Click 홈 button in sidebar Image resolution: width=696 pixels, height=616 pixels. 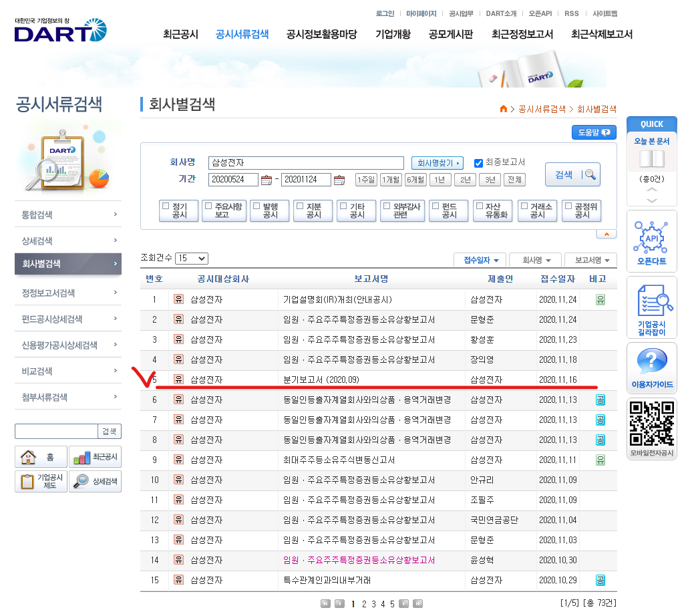click(x=41, y=456)
